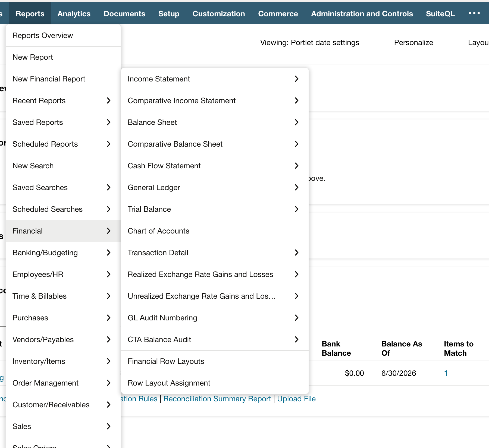
Task: Expand the Balance Sheet submenu chevron
Action: (296, 122)
